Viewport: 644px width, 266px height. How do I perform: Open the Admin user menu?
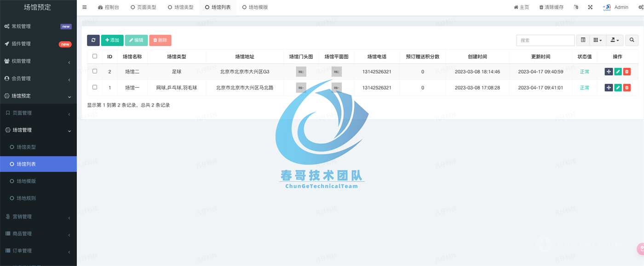coord(615,7)
